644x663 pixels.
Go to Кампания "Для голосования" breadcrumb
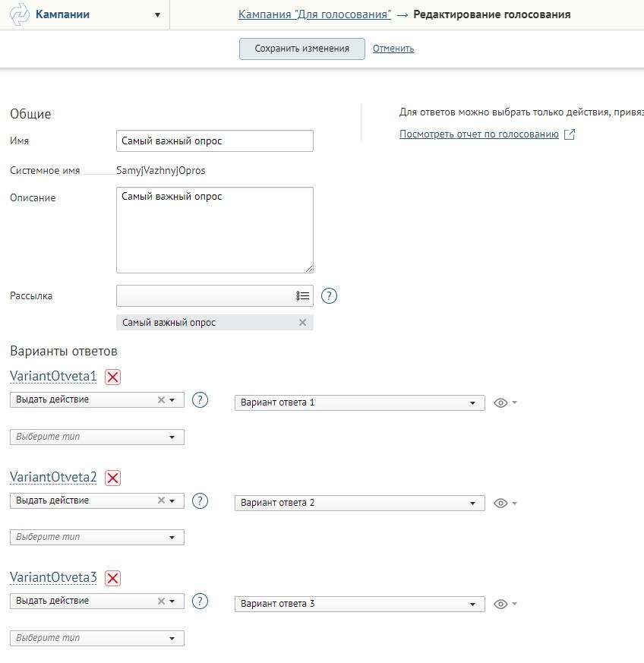click(314, 14)
